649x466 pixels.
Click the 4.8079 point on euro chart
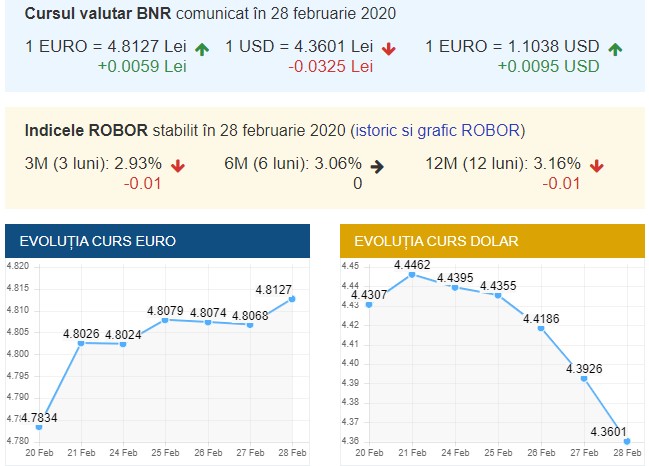pos(166,320)
